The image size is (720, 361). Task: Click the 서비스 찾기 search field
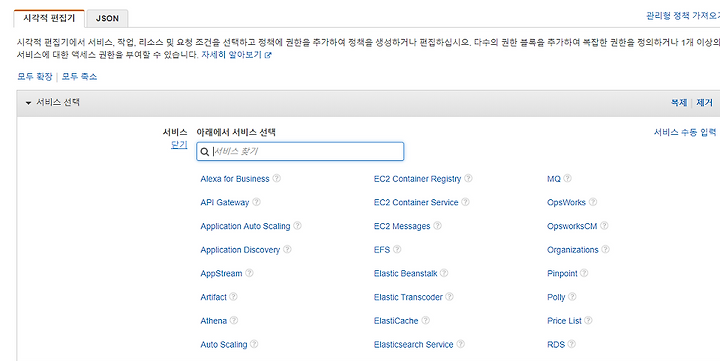300,152
